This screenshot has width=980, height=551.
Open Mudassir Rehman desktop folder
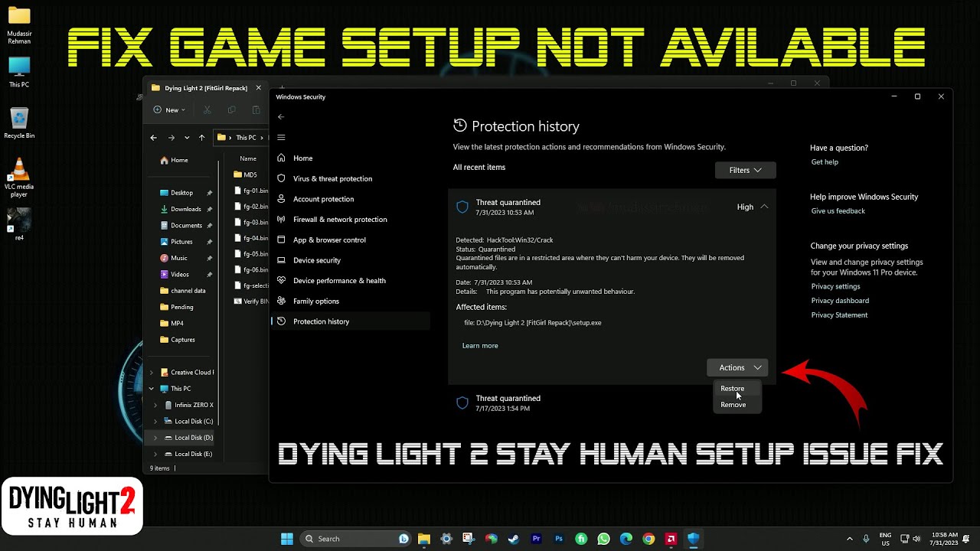pyautogui.click(x=19, y=24)
